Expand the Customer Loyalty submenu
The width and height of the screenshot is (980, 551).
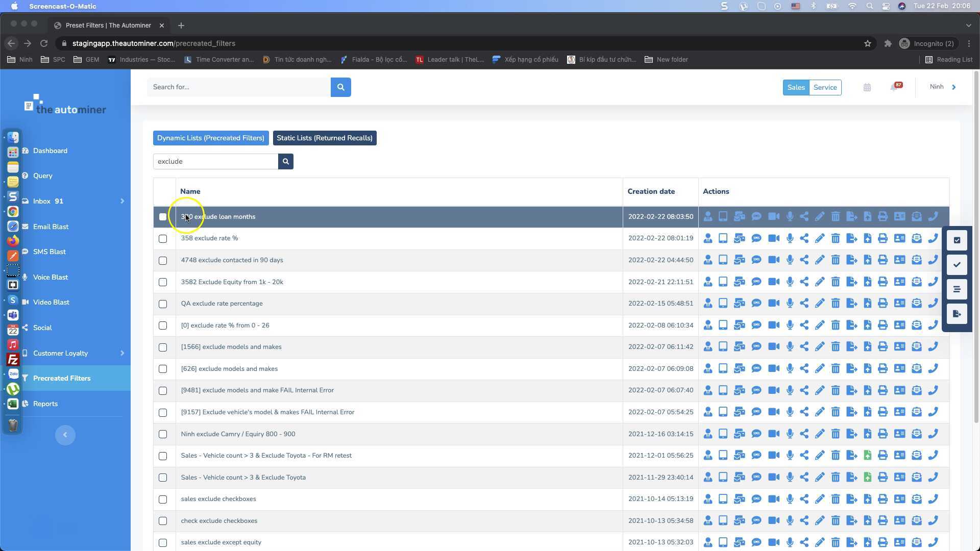[122, 353]
